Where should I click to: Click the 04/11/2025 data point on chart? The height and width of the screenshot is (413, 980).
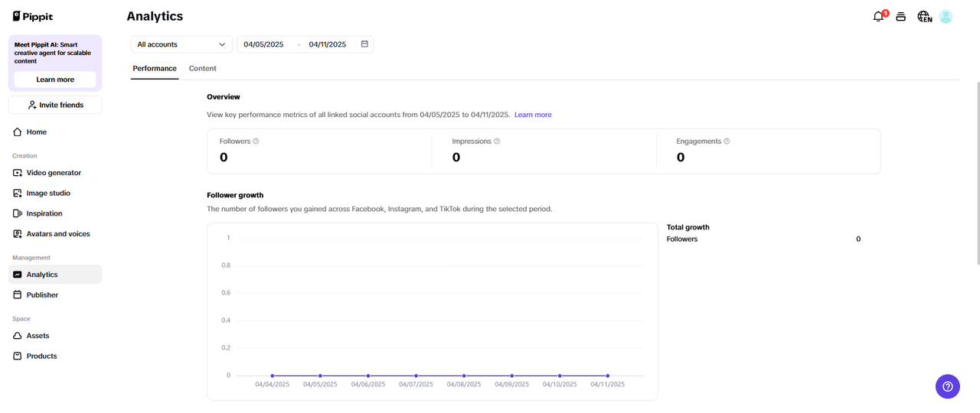tap(608, 376)
